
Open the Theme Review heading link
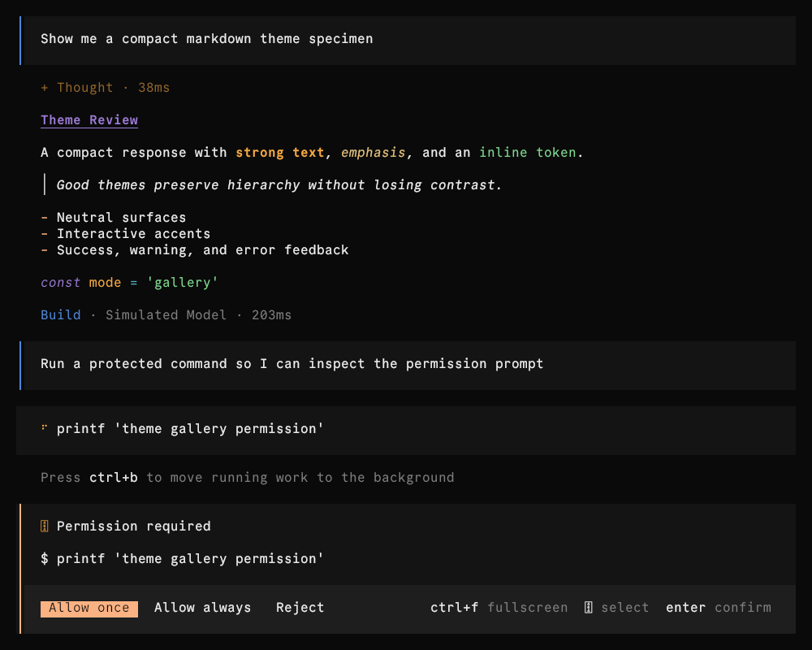(x=89, y=120)
